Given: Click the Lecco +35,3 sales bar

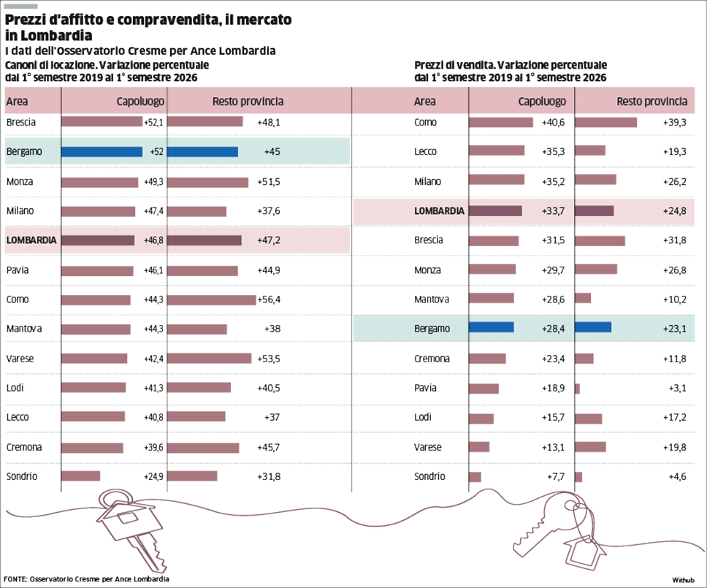Looking at the screenshot, I should 497,150.
